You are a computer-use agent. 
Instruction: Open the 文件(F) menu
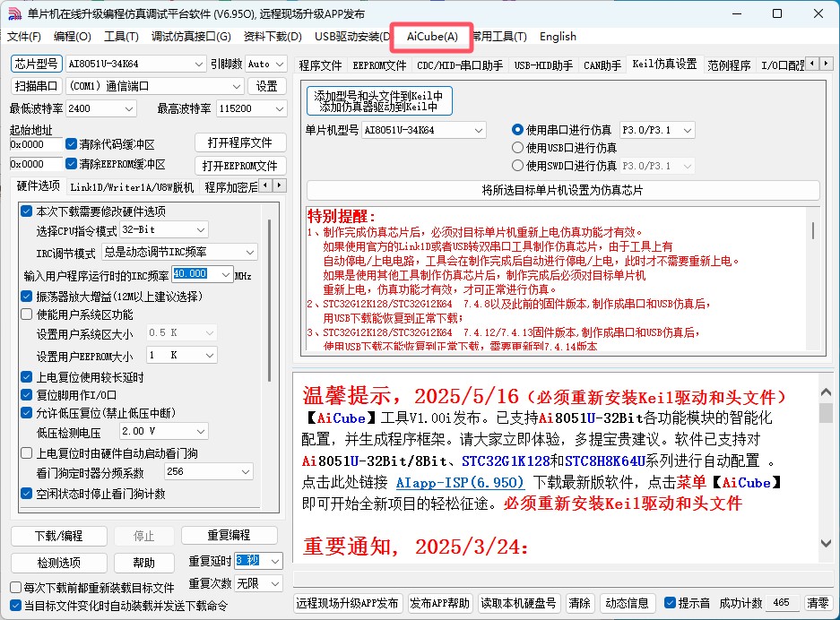coord(24,37)
